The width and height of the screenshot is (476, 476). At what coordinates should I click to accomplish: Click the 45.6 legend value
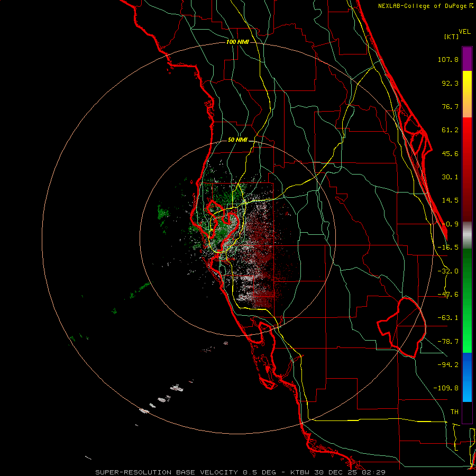pyautogui.click(x=450, y=153)
